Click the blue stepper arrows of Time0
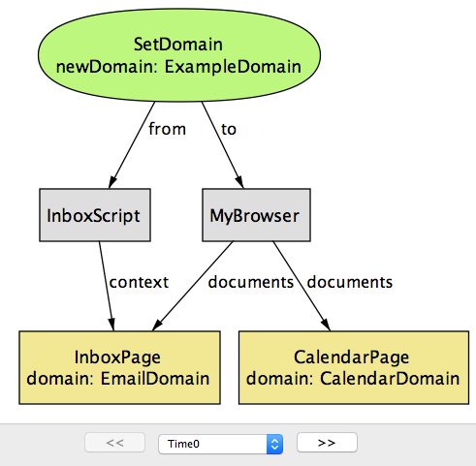This screenshot has height=466, width=476. 274,444
